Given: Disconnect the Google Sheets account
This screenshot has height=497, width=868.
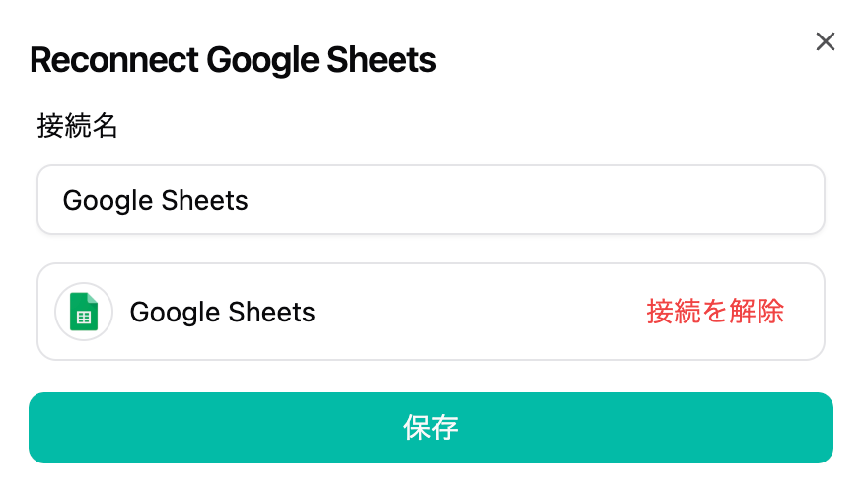Looking at the screenshot, I should point(715,312).
